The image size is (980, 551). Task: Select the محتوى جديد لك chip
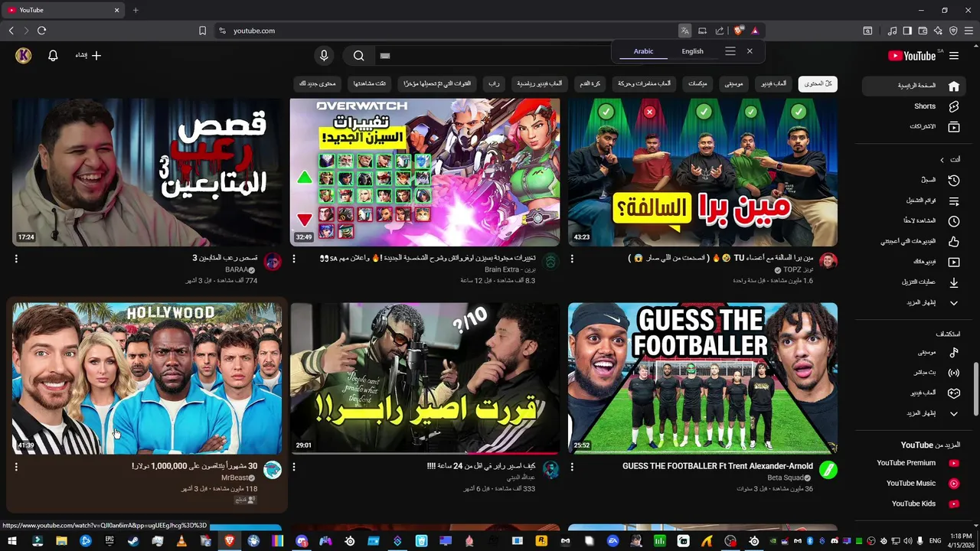click(318, 83)
